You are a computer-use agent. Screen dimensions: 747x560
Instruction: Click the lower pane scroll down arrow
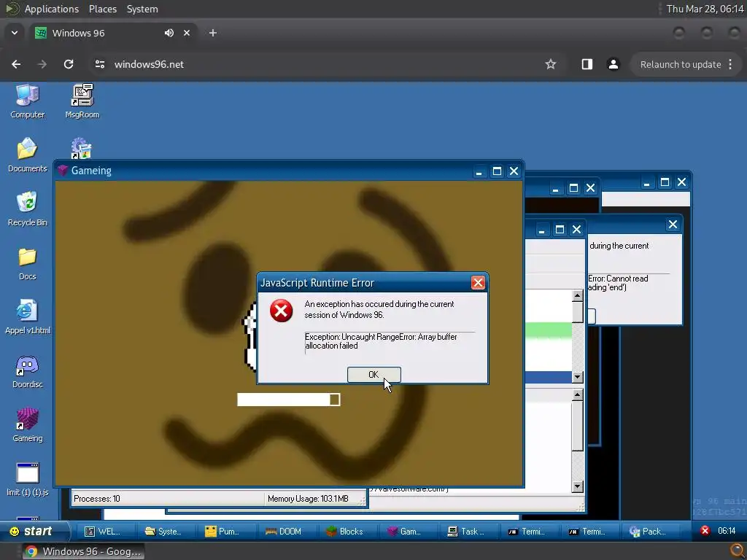point(578,486)
